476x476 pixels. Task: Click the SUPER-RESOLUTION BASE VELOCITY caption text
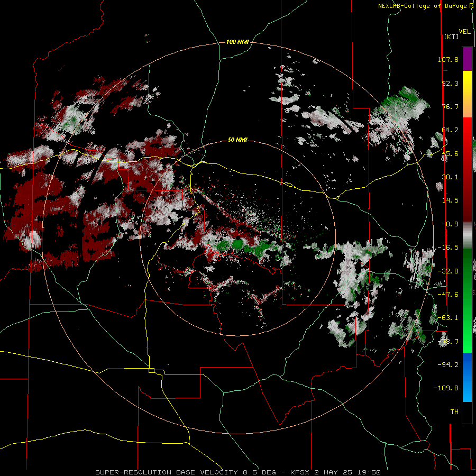[x=168, y=472]
